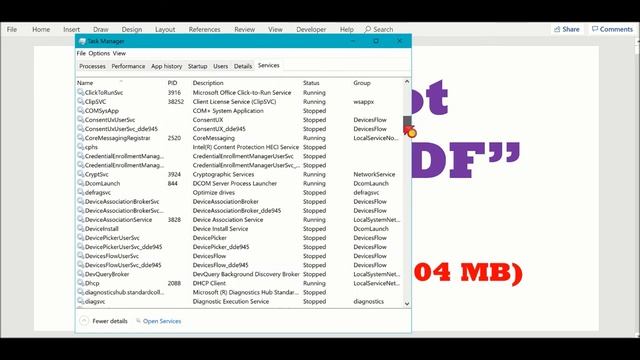Select the ConsentUxUserSvc_dde945 row
The width and height of the screenshot is (640, 360).
(240, 129)
